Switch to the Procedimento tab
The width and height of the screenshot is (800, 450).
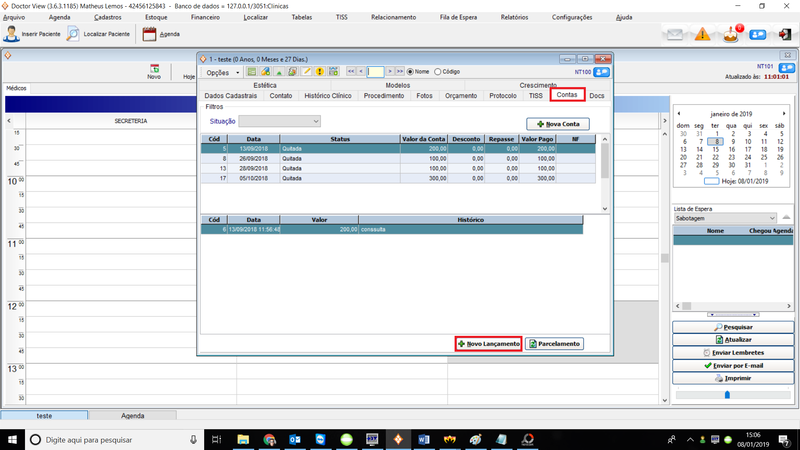(x=384, y=96)
